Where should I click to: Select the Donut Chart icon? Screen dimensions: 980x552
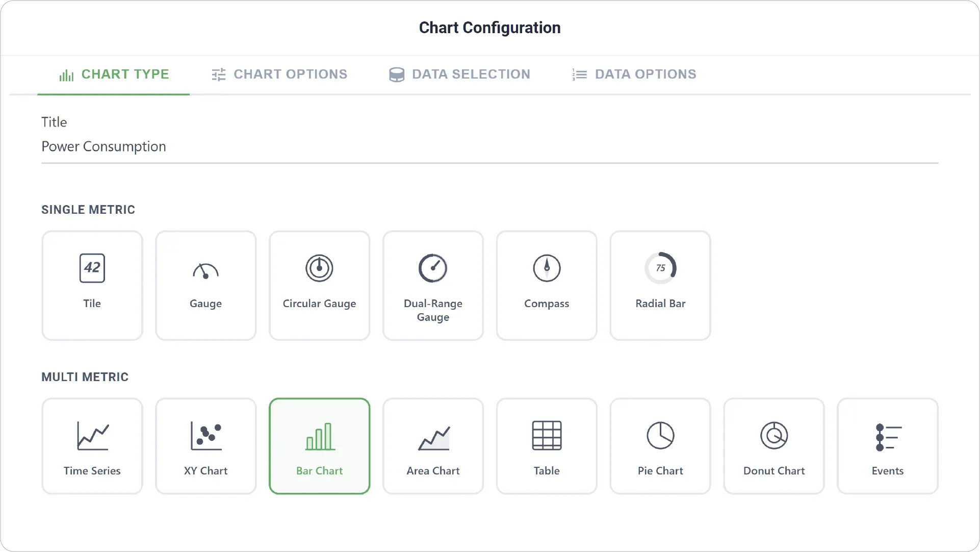[774, 436]
